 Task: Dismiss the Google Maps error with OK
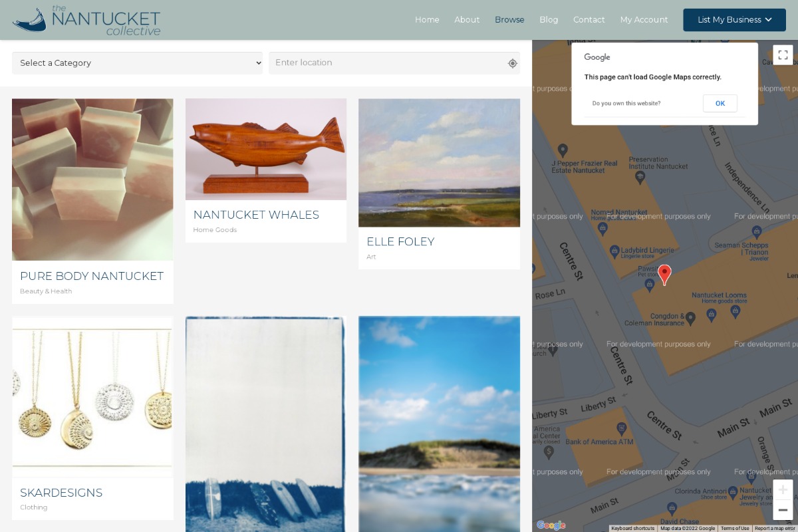point(720,103)
